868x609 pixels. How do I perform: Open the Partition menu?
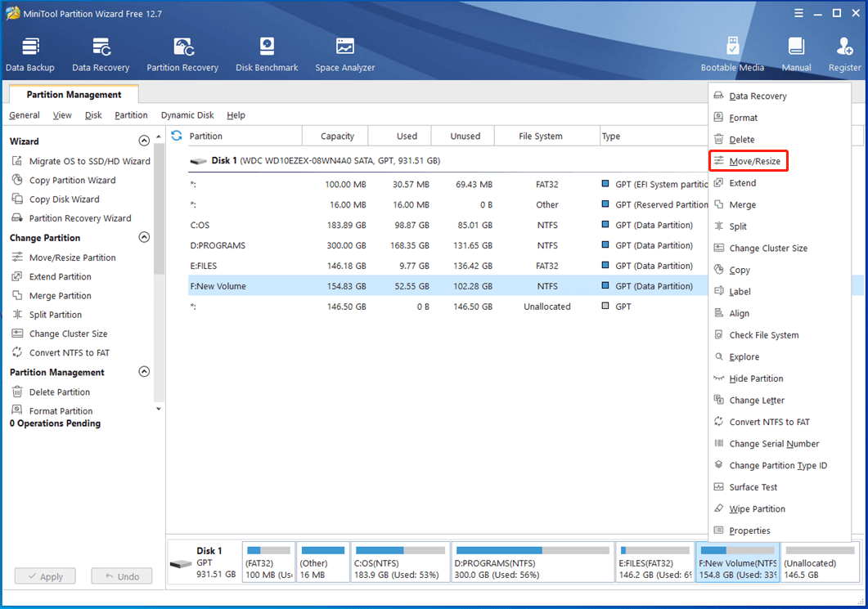tap(131, 115)
